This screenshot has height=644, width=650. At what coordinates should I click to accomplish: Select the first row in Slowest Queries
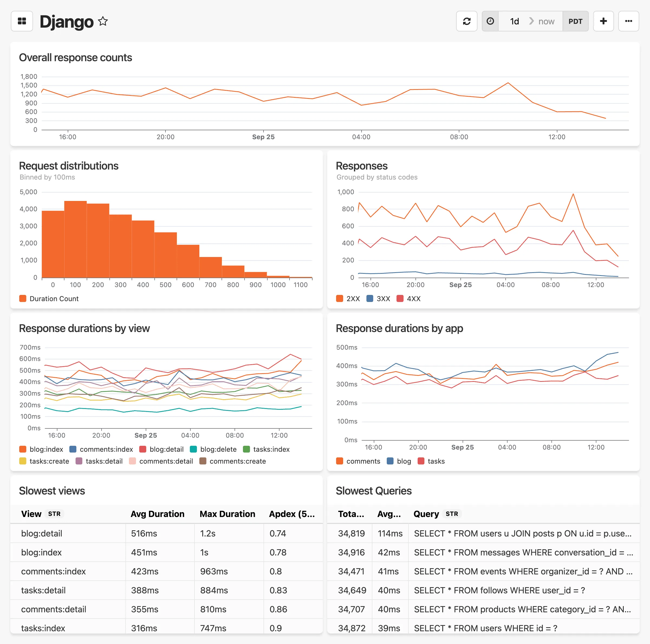(x=485, y=533)
